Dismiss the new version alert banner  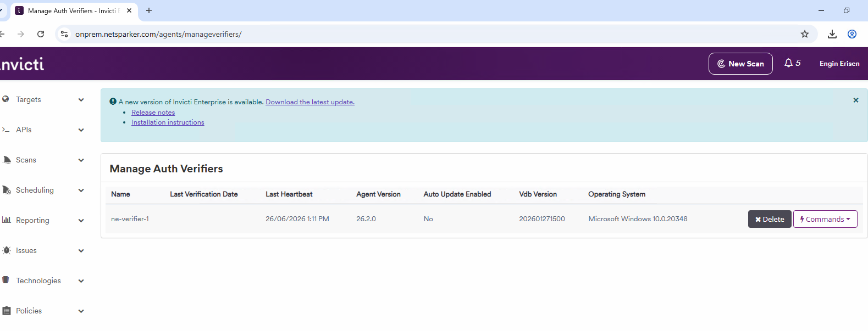856,100
